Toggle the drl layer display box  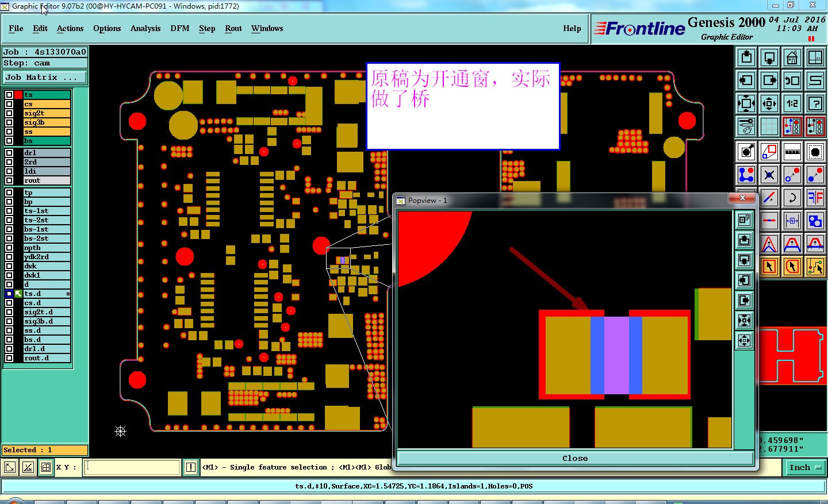tap(9, 153)
